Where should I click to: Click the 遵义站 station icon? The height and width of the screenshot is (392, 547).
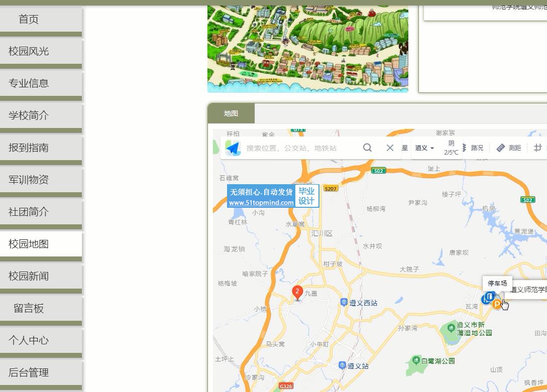click(342, 365)
